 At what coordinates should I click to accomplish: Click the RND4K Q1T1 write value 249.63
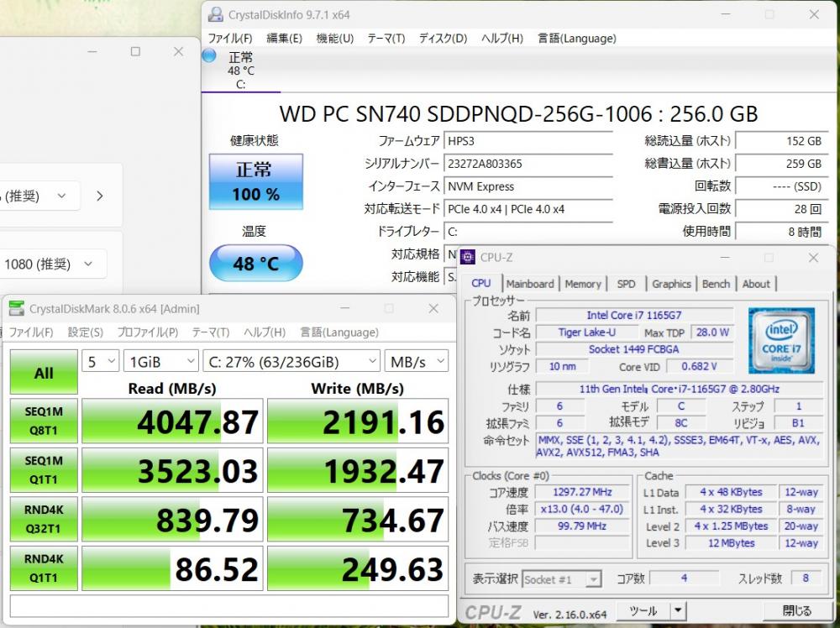(x=358, y=568)
